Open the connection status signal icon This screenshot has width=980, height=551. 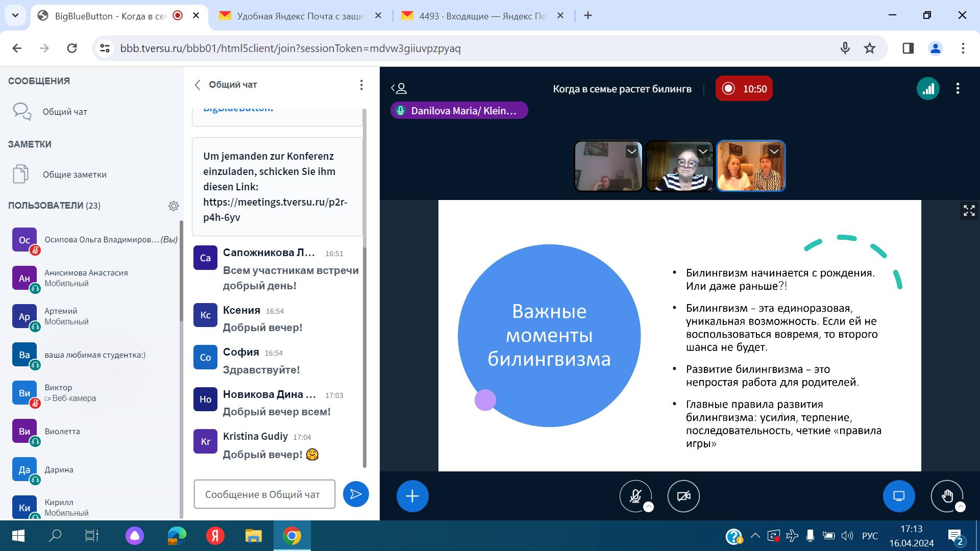[x=928, y=89]
